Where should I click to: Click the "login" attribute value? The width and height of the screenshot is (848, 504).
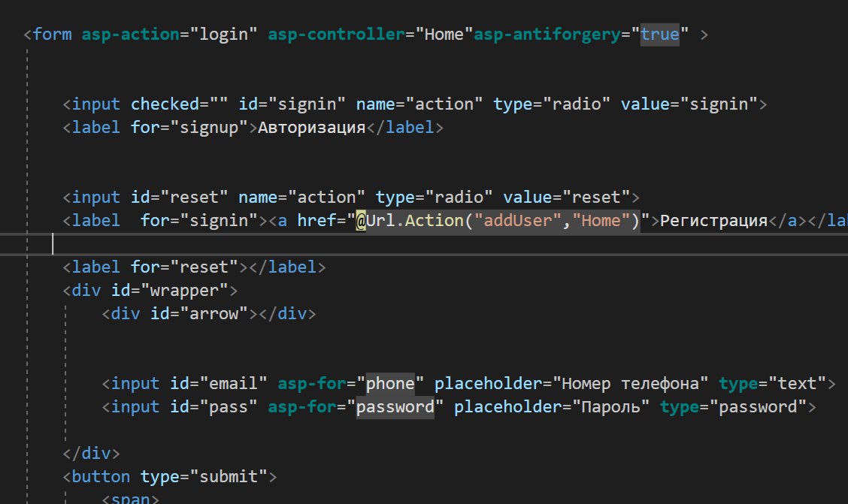coord(223,34)
